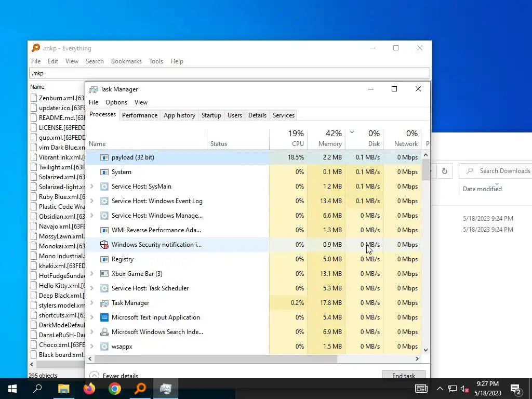Click the WMI Reverse Performance Adapter icon

point(104,230)
